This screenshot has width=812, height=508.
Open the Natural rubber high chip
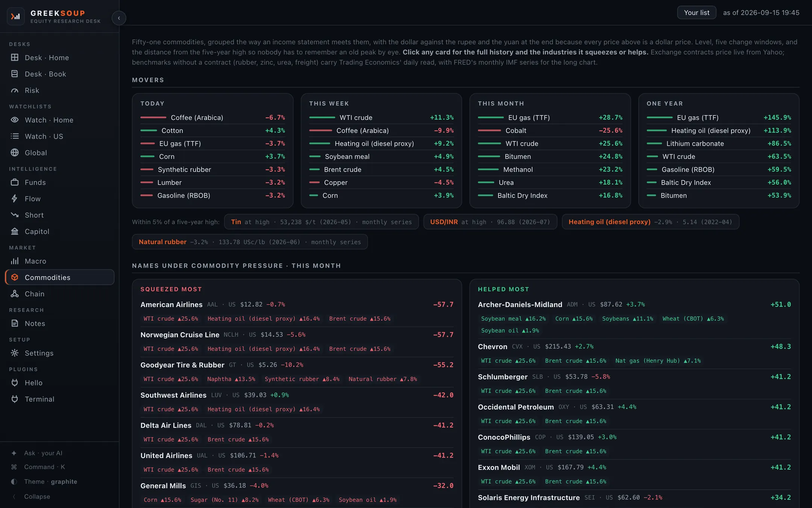pyautogui.click(x=250, y=242)
